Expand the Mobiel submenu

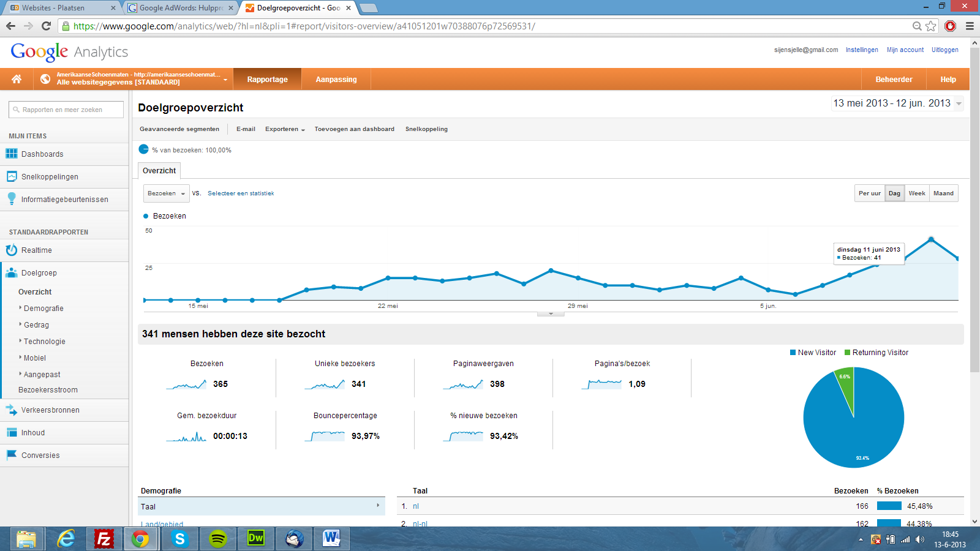34,358
